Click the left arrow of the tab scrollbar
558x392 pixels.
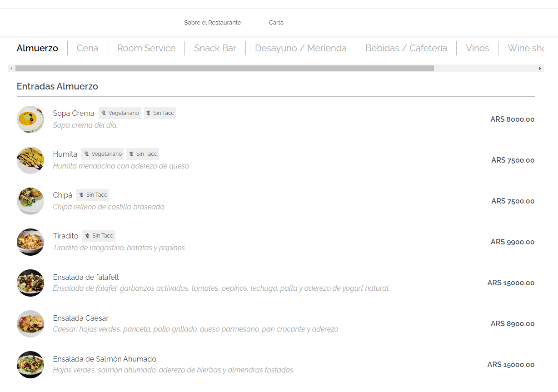pyautogui.click(x=11, y=68)
